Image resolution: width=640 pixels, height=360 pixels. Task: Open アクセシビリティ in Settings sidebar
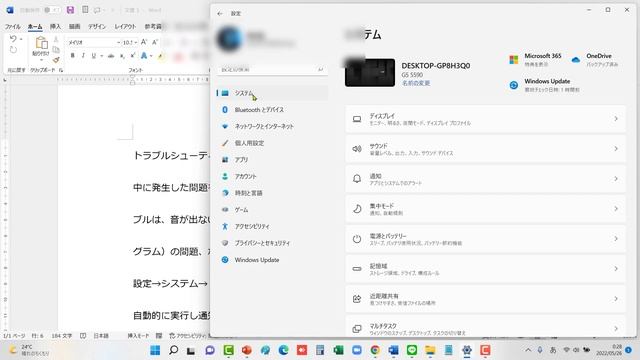(272, 226)
